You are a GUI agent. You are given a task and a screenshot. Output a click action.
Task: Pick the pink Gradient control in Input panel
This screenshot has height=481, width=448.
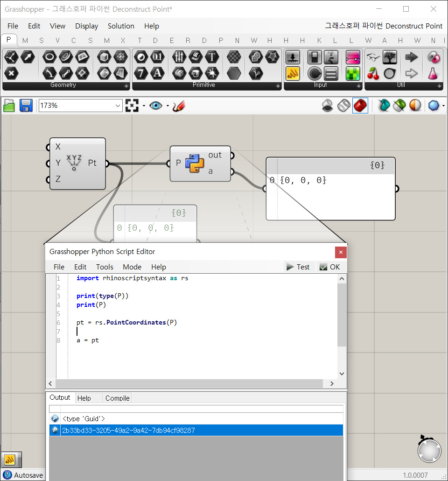[353, 57]
